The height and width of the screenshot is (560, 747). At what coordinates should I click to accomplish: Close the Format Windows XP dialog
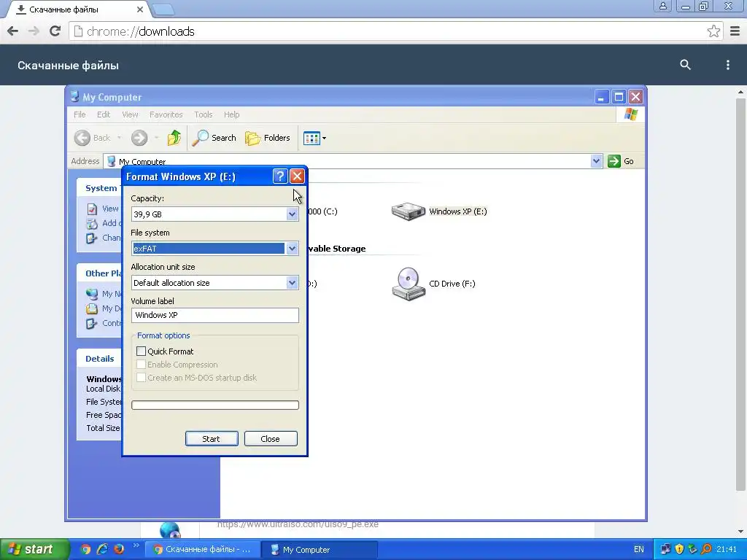[x=298, y=176]
